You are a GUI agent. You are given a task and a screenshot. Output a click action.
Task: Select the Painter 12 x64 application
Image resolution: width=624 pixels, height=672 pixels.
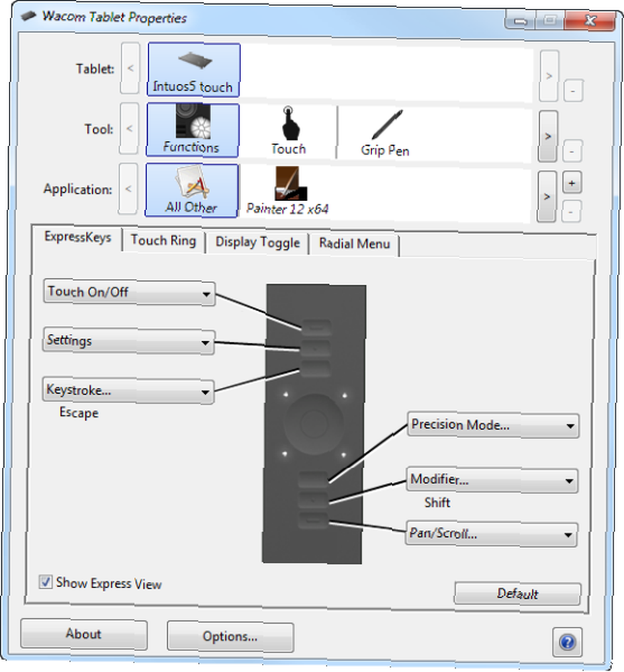[x=287, y=191]
